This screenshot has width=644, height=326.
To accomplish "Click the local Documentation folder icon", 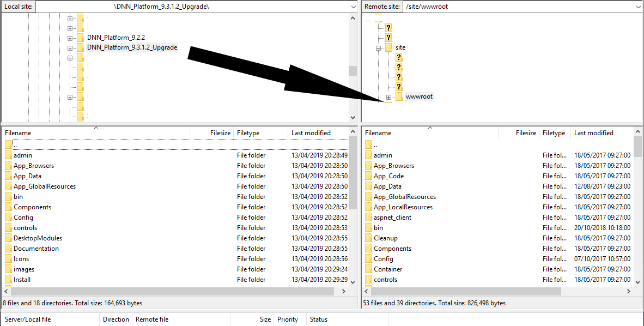I will (x=8, y=248).
